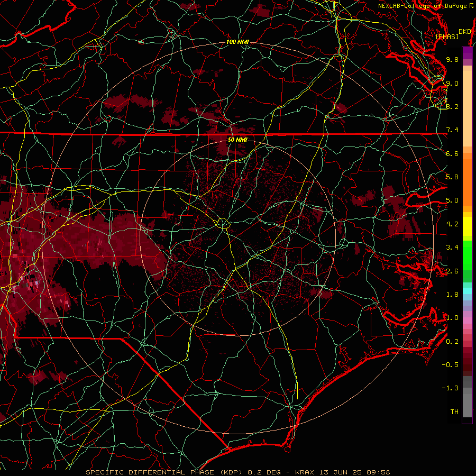Pick the cyan segment of color bar
476x476 pixels.
point(467,291)
